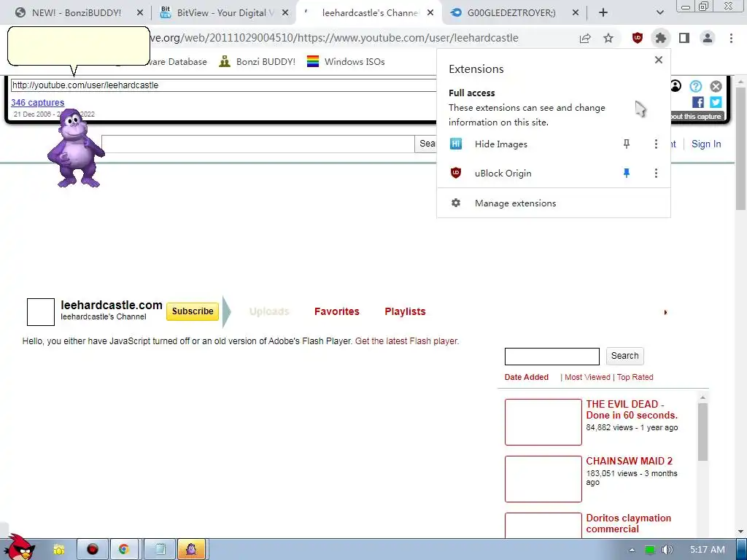Click the volume speaker tray icon
Image resolution: width=747 pixels, height=560 pixels.
tap(667, 550)
